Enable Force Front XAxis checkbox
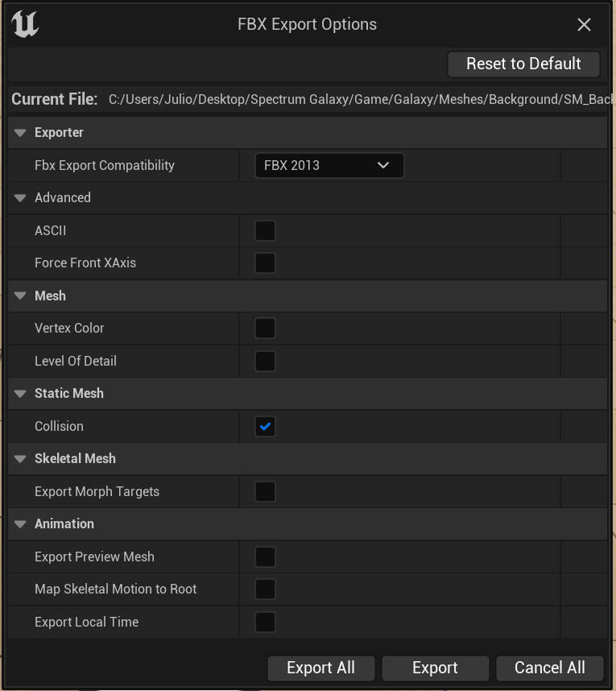Image resolution: width=616 pixels, height=691 pixels. coord(265,263)
